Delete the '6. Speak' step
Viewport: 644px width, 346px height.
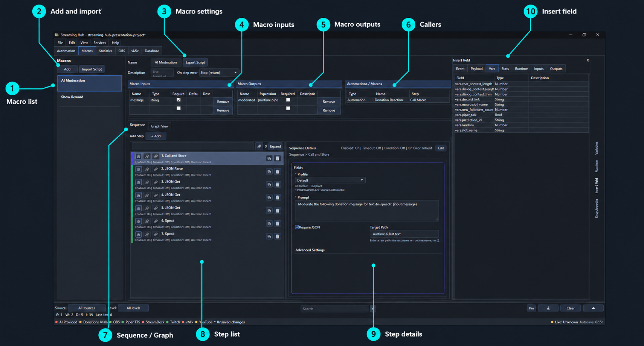pyautogui.click(x=278, y=223)
